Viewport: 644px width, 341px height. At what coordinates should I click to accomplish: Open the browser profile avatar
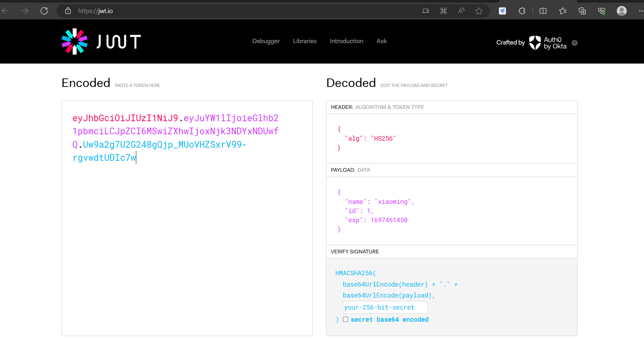tap(621, 11)
